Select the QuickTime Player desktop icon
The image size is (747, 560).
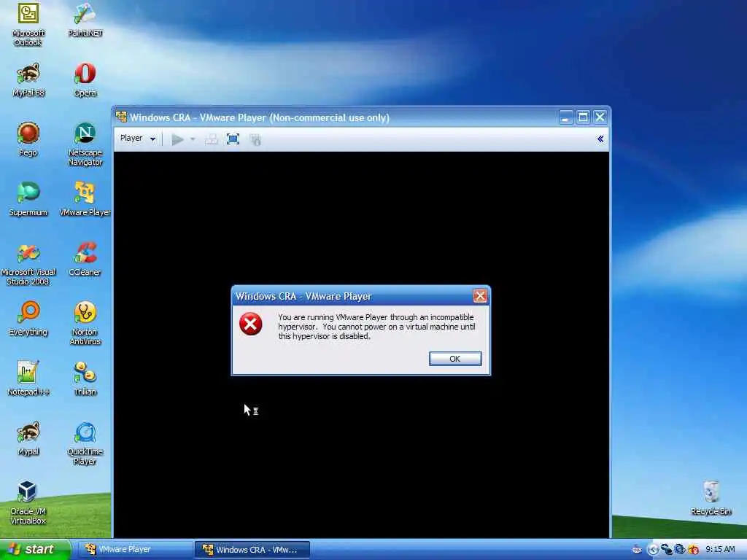85,443
